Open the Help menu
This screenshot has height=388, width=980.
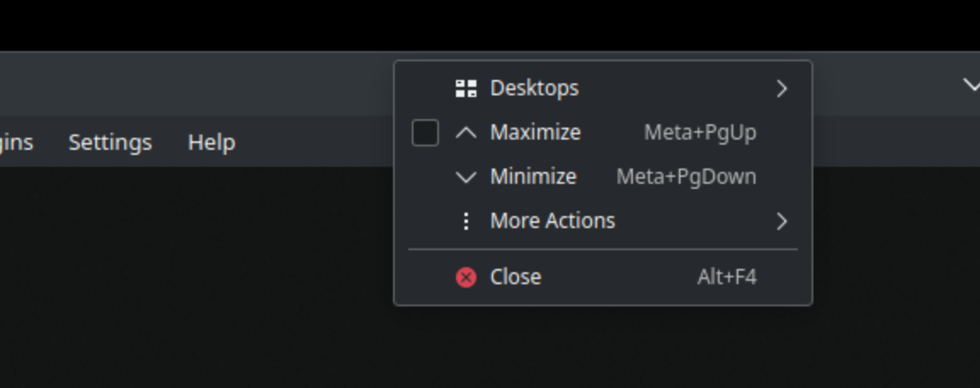(x=211, y=142)
